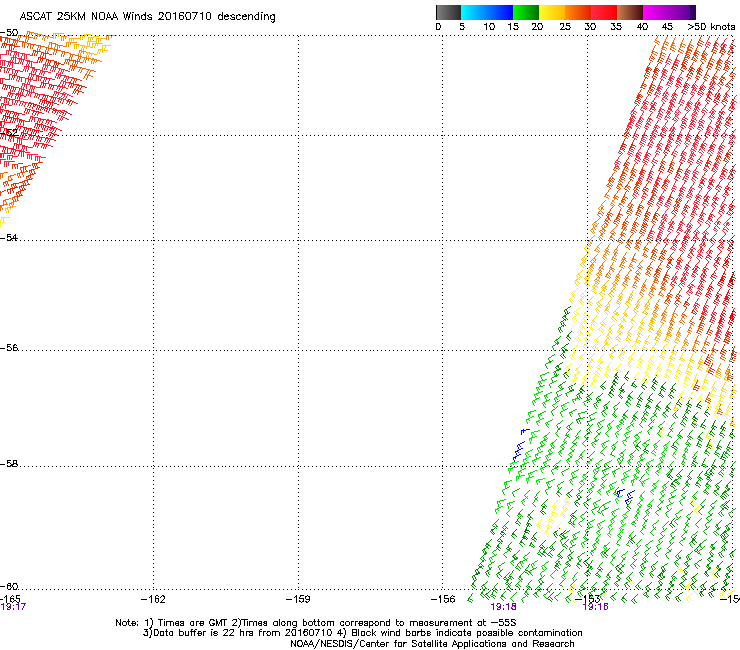The image size is (740, 650).
Task: Click the purple '19:17' time stamp
Action: point(13,607)
